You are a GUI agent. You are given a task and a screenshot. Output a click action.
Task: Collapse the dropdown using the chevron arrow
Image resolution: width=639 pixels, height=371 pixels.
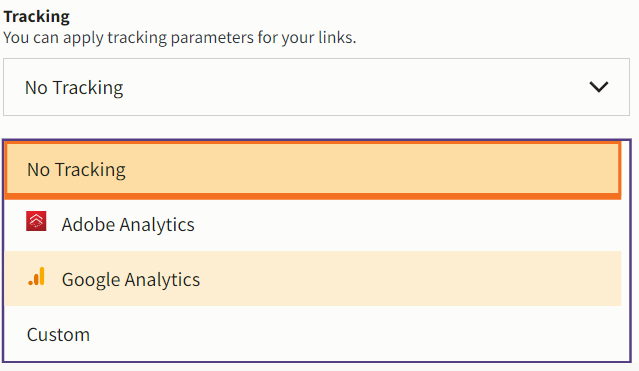[x=599, y=87]
